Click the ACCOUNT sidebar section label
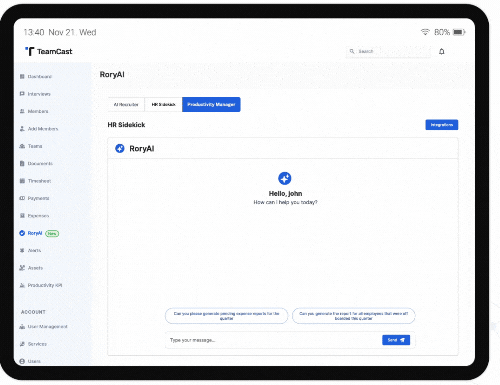The width and height of the screenshot is (500, 385). point(33,312)
